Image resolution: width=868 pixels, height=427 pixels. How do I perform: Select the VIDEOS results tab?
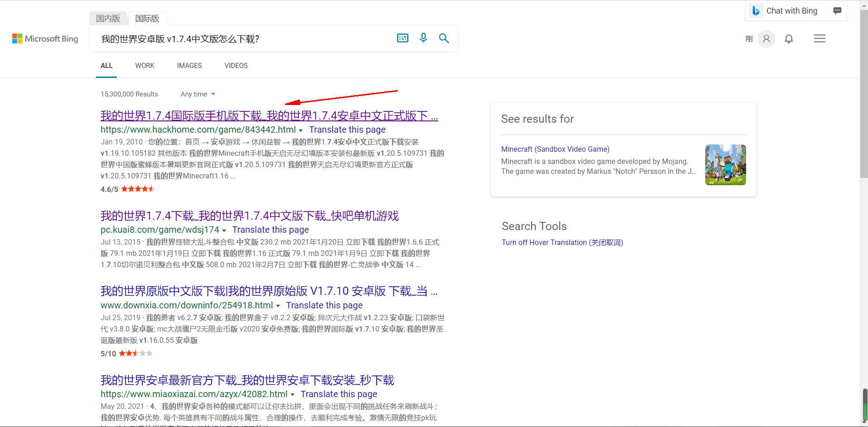[236, 66]
